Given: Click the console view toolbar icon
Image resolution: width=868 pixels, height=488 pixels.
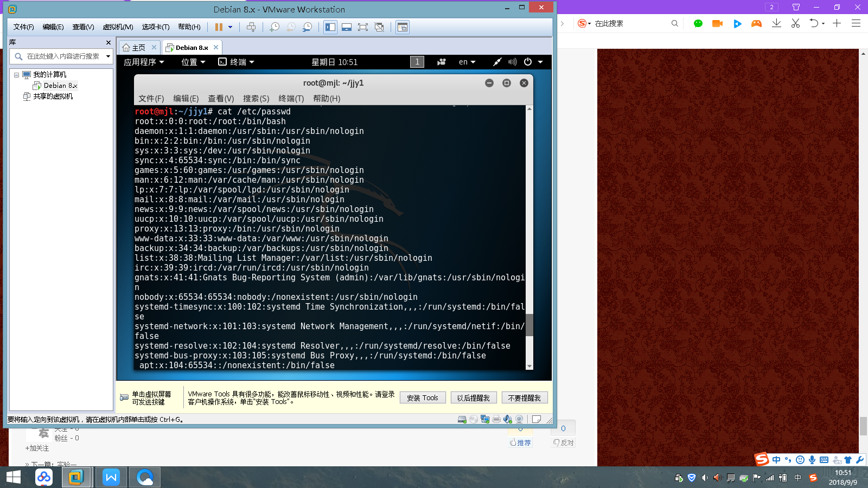Looking at the screenshot, I should click(x=403, y=27).
